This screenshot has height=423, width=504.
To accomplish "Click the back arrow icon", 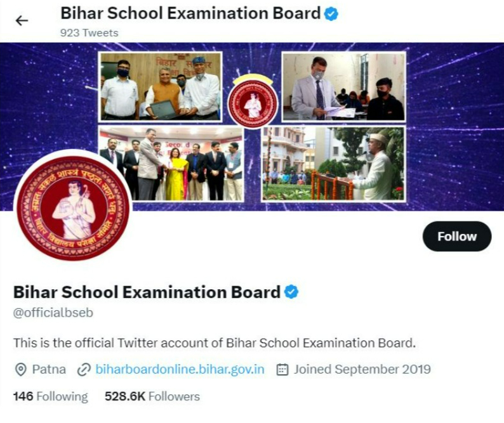I will coord(22,20).
